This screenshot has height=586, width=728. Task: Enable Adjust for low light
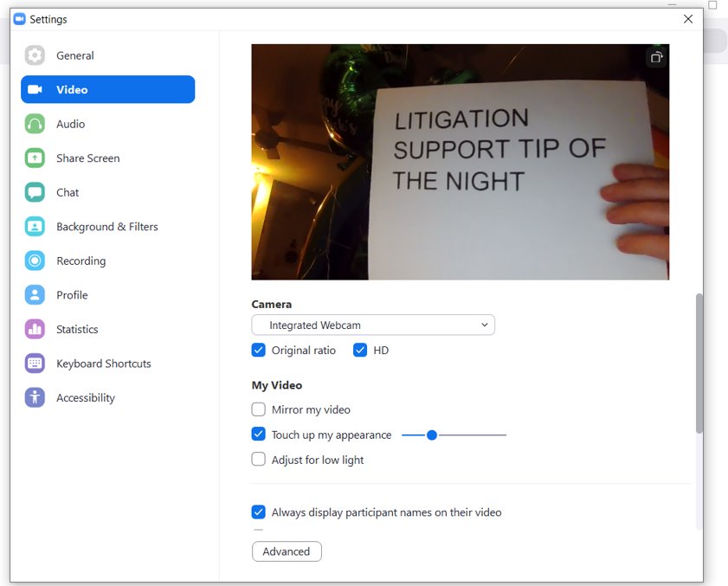[258, 460]
